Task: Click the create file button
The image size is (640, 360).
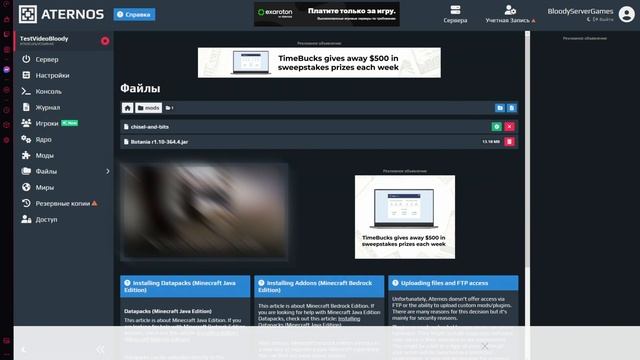Action: [511, 108]
